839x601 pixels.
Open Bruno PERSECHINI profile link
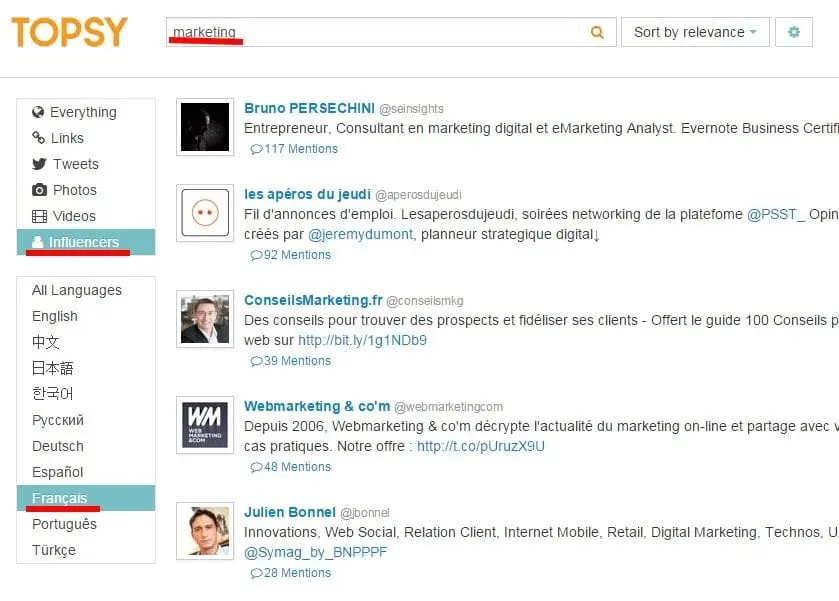[309, 108]
